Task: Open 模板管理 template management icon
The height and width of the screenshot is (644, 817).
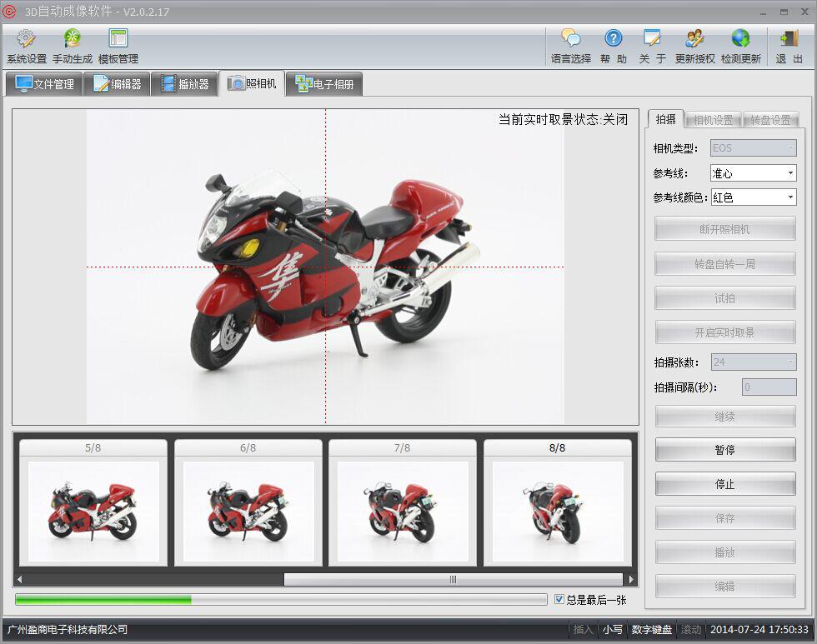Action: pos(118,39)
